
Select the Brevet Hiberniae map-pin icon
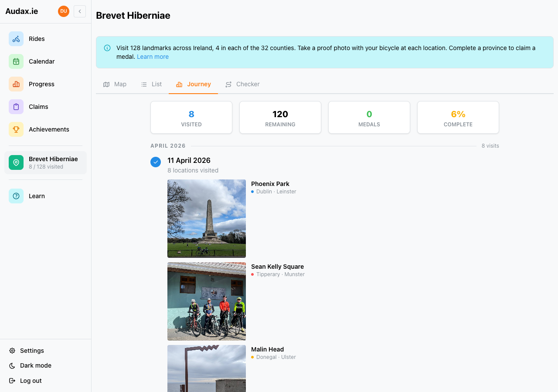16,162
